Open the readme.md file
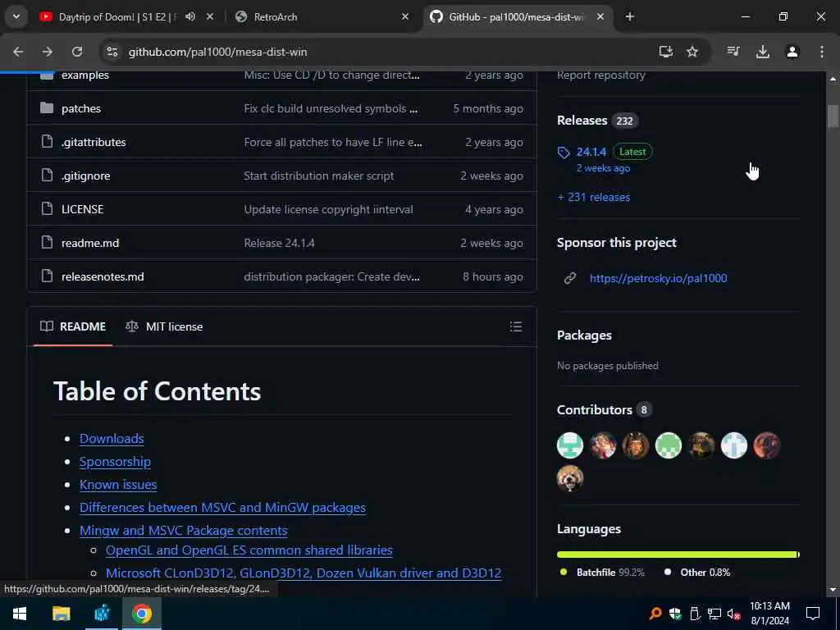The height and width of the screenshot is (630, 840). click(90, 243)
